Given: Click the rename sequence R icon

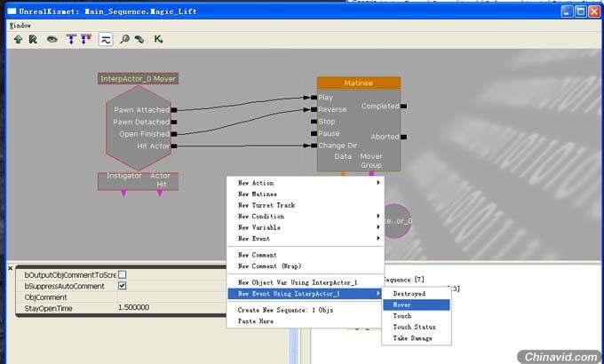Looking at the screenshot, I should coord(33,39).
